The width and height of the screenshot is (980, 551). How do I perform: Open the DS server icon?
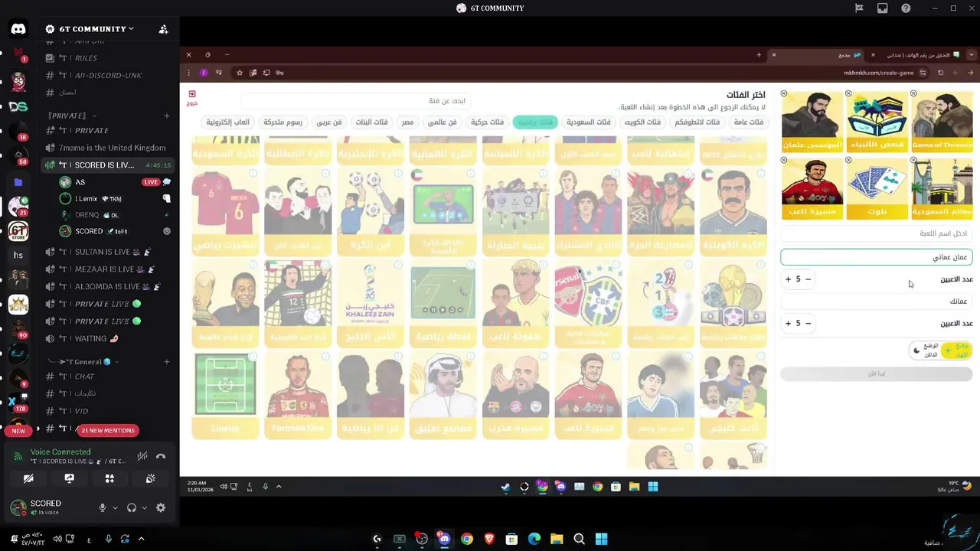tap(18, 106)
